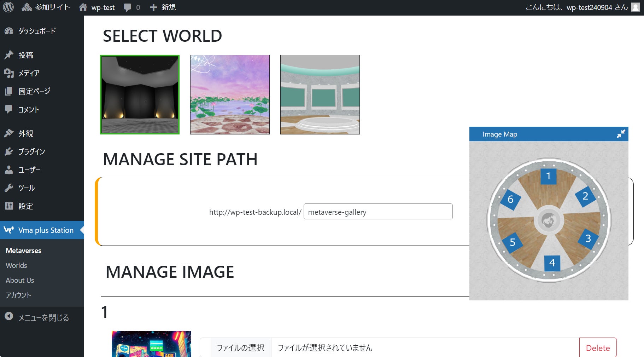Click the http://wp-test-backup.local/ URL prefix
Screen dimensions: 644x357
pyautogui.click(x=255, y=212)
